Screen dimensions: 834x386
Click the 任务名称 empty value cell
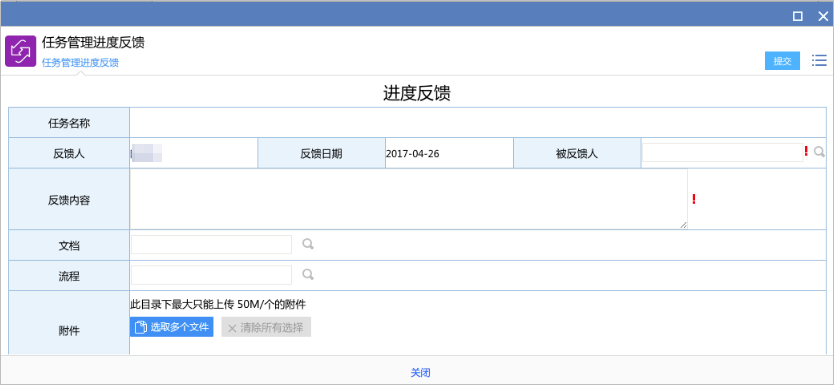pyautogui.click(x=478, y=123)
